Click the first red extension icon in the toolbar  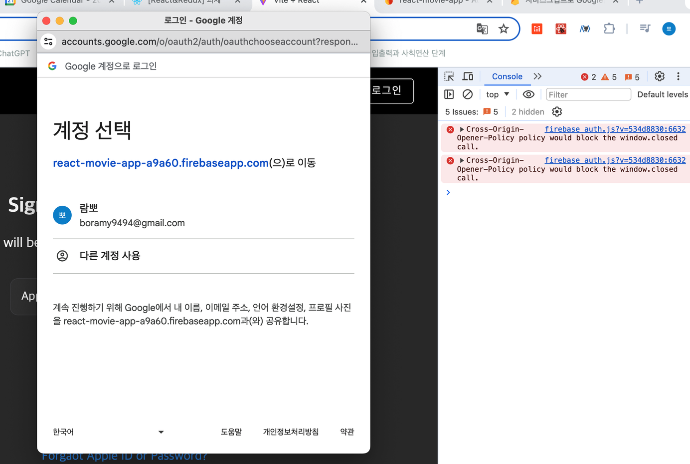[537, 29]
